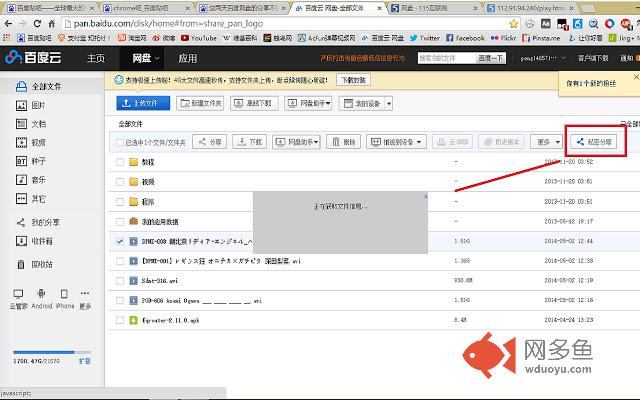Click the 下载 download button
The width and height of the screenshot is (640, 400).
coord(249,142)
